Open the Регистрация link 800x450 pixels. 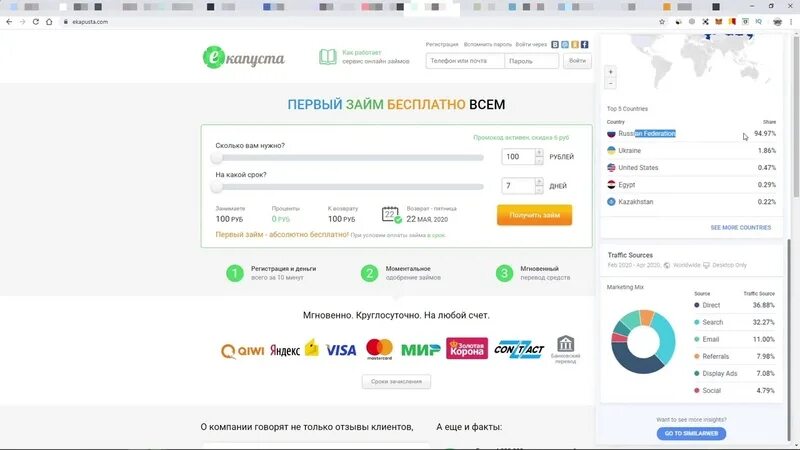442,44
